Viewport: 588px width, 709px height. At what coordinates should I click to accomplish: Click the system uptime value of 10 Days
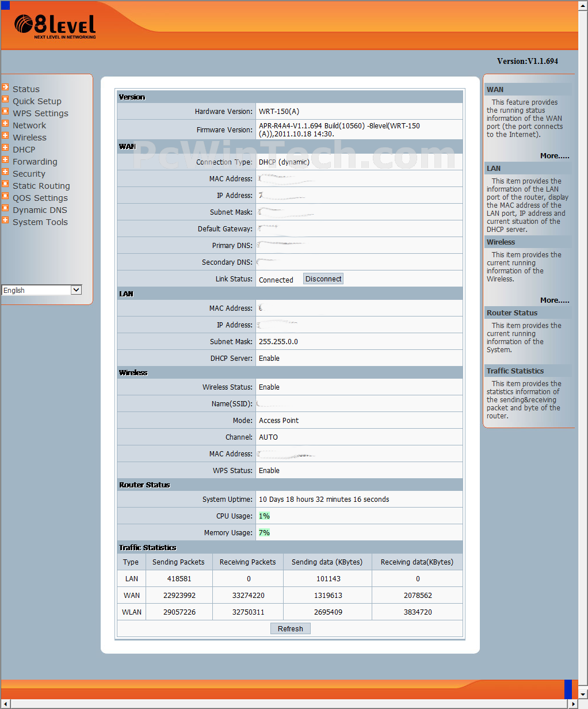pos(324,500)
